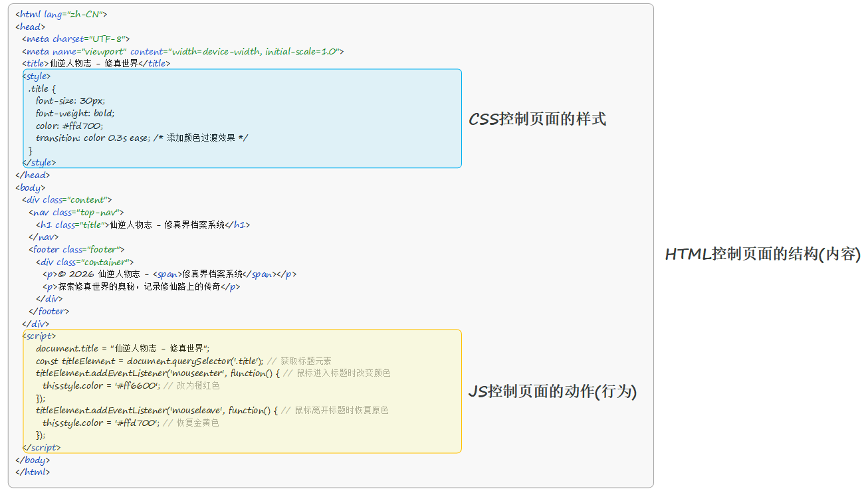The height and width of the screenshot is (489, 868).
Task: Select the div class="content" line
Action: coord(67,200)
